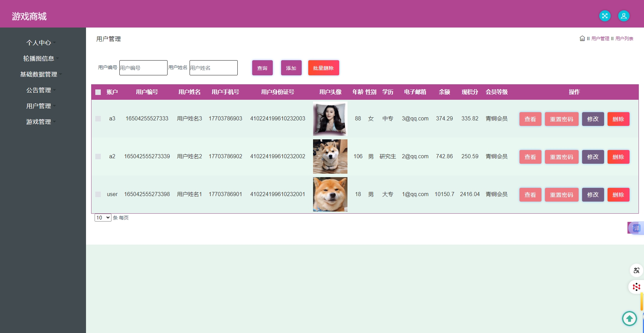Viewport: 644px width, 333px height.
Task: Click the home icon in breadcrumb
Action: (x=582, y=39)
